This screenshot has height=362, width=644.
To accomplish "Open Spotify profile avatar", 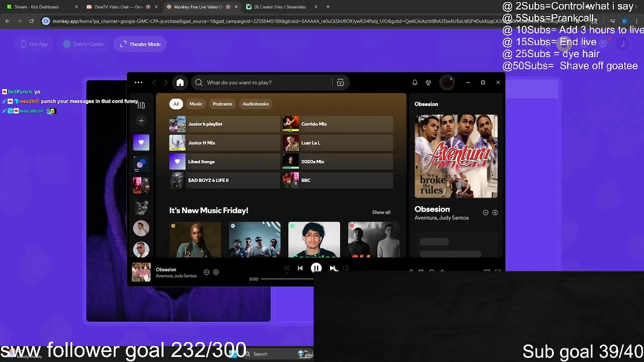I will pyautogui.click(x=447, y=82).
